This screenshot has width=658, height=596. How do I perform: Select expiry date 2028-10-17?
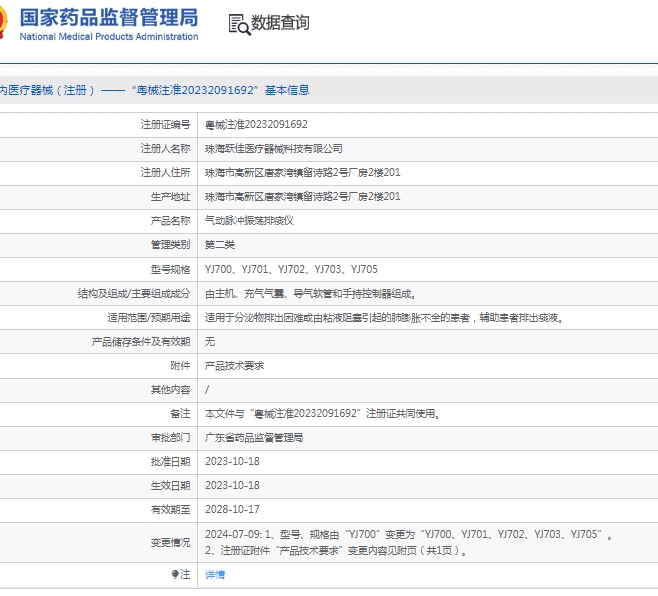pos(232,509)
